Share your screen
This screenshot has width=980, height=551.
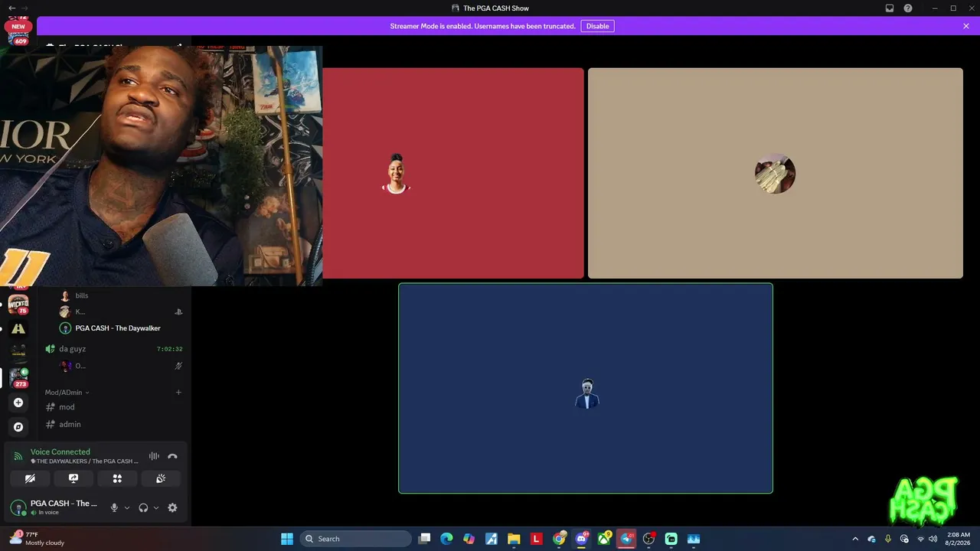73,478
